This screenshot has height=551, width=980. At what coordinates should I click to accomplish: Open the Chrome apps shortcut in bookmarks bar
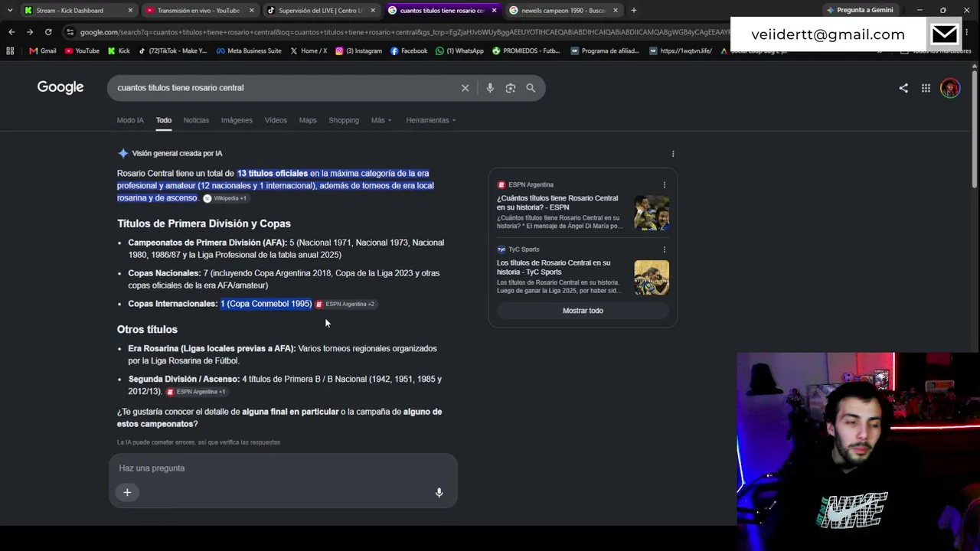click(10, 51)
